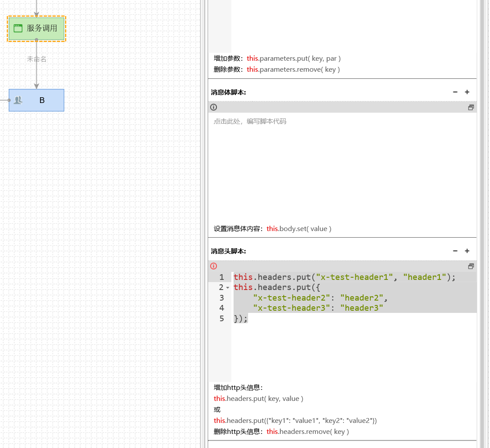The image size is (490, 448).
Task: Click the 点击此处，编写脚本代码 placeholder area
Action: (x=250, y=121)
